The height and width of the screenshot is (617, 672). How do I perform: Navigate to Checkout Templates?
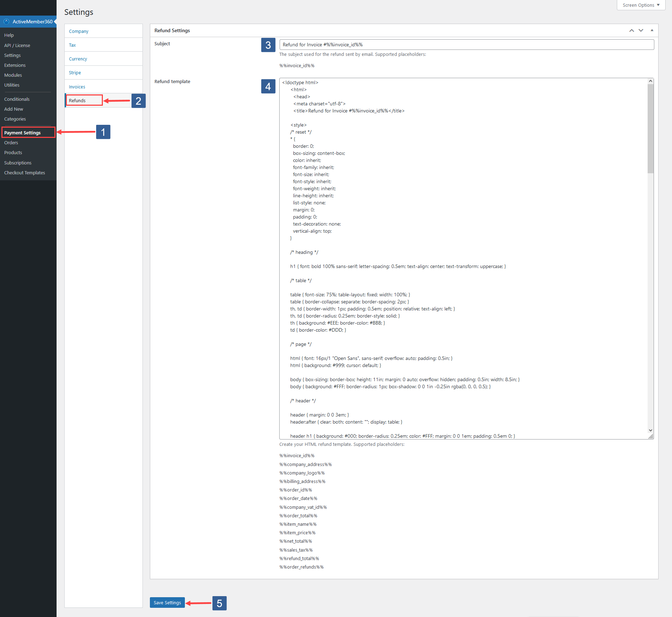point(24,173)
